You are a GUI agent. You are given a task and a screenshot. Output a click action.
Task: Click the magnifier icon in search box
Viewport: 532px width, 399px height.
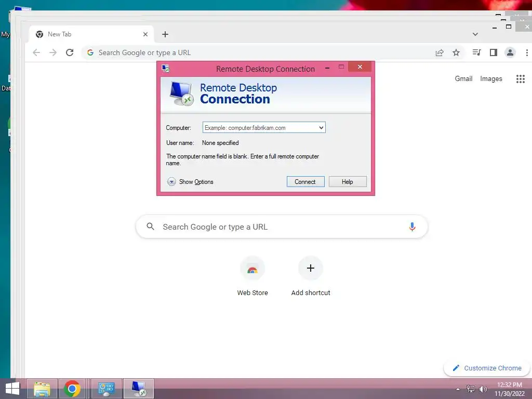(x=150, y=227)
